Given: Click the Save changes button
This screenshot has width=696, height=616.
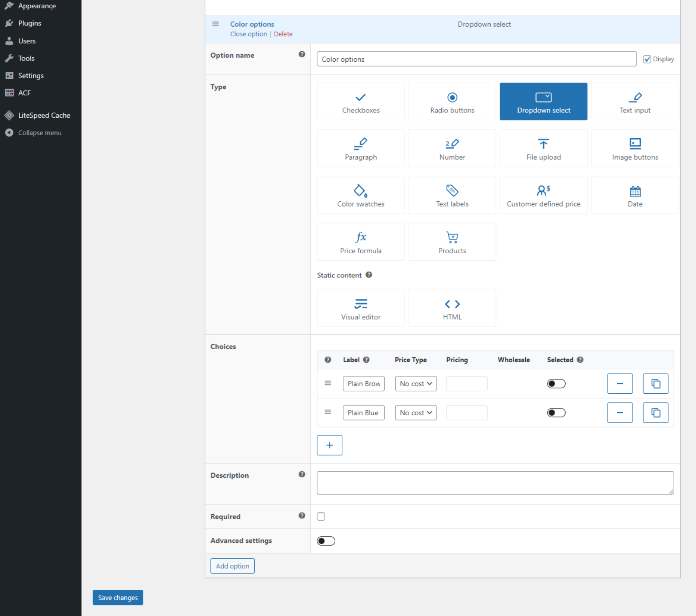Looking at the screenshot, I should pos(118,598).
